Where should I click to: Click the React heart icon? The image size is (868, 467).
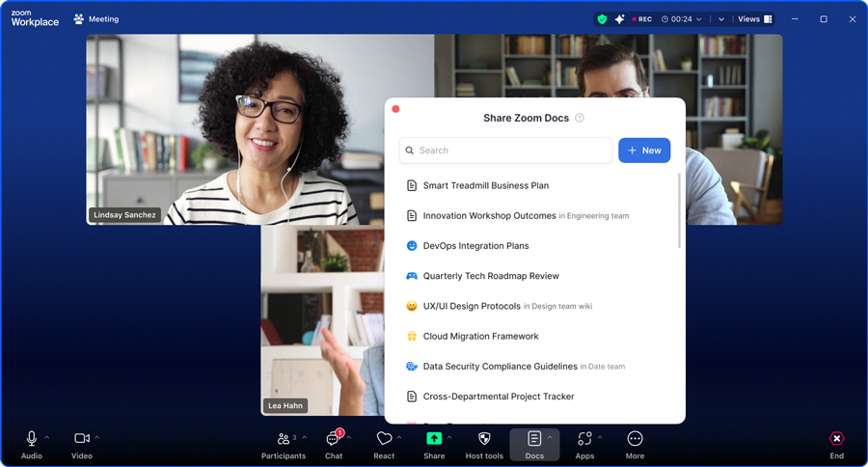click(384, 439)
